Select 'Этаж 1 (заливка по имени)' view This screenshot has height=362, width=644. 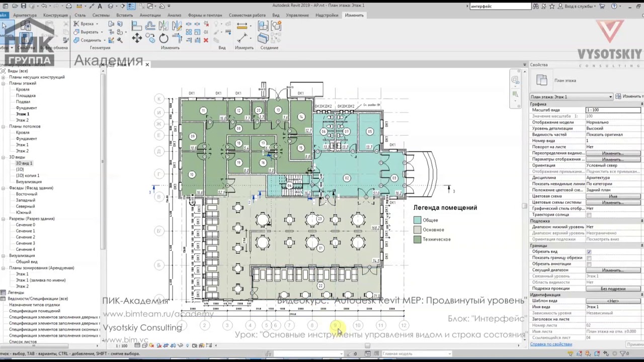coord(41,281)
